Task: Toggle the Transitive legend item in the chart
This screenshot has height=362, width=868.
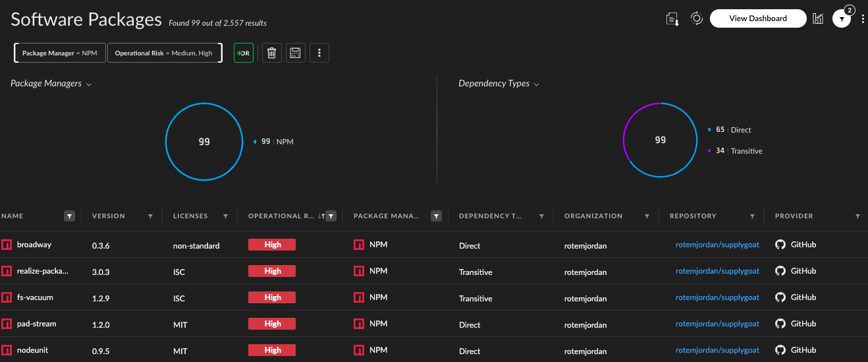Action: point(746,151)
